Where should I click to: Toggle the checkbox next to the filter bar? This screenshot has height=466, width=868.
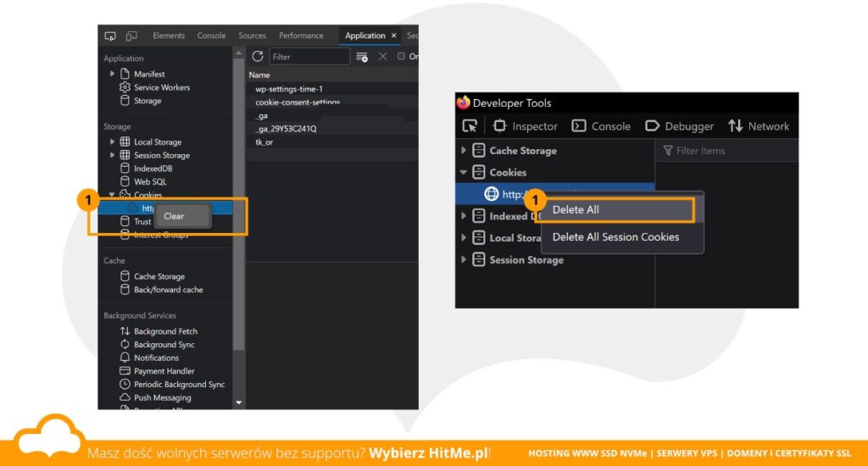(401, 56)
